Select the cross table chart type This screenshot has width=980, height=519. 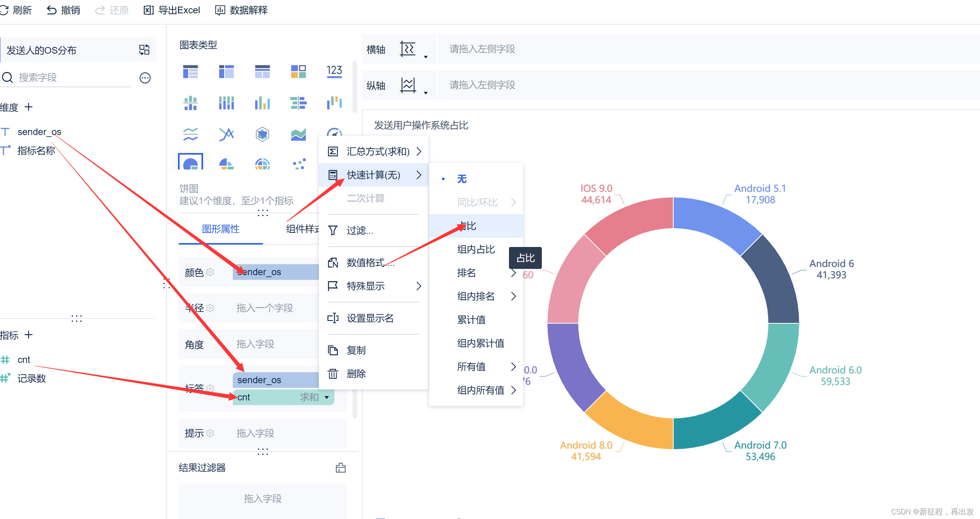(x=227, y=72)
